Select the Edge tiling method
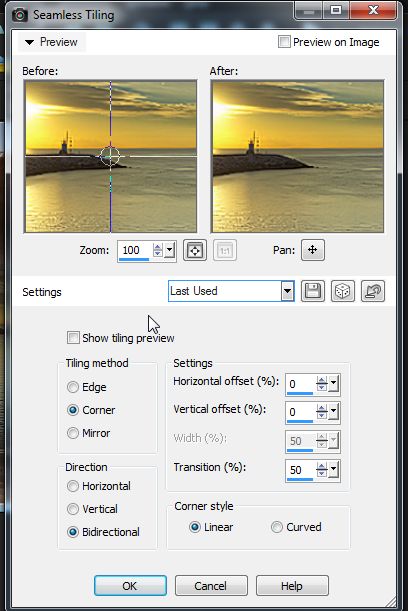This screenshot has width=408, height=611. tap(72, 387)
